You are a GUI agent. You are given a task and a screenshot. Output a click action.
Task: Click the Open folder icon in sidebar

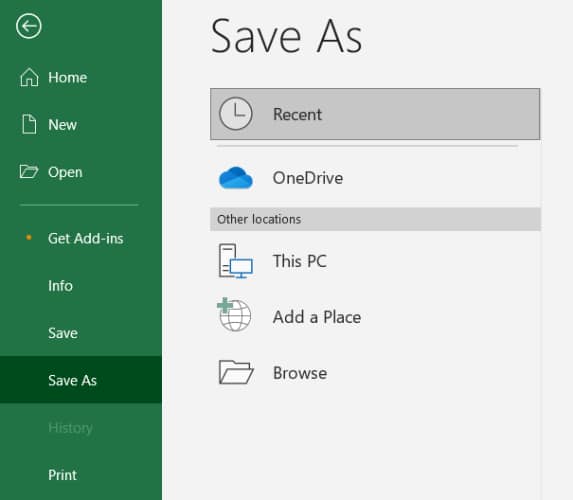coord(29,171)
